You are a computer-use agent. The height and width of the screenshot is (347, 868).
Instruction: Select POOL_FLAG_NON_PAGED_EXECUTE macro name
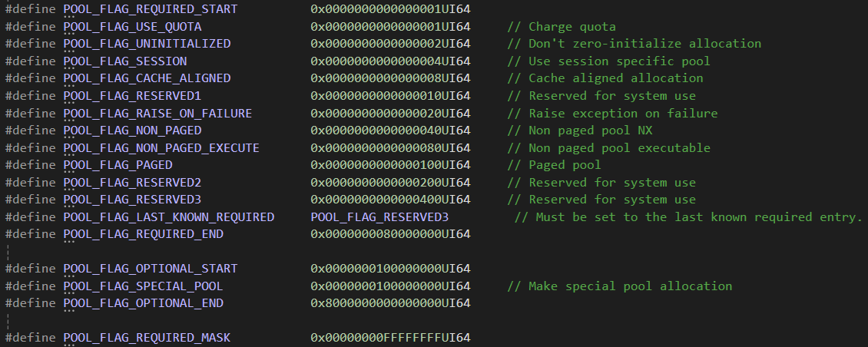[161, 147]
